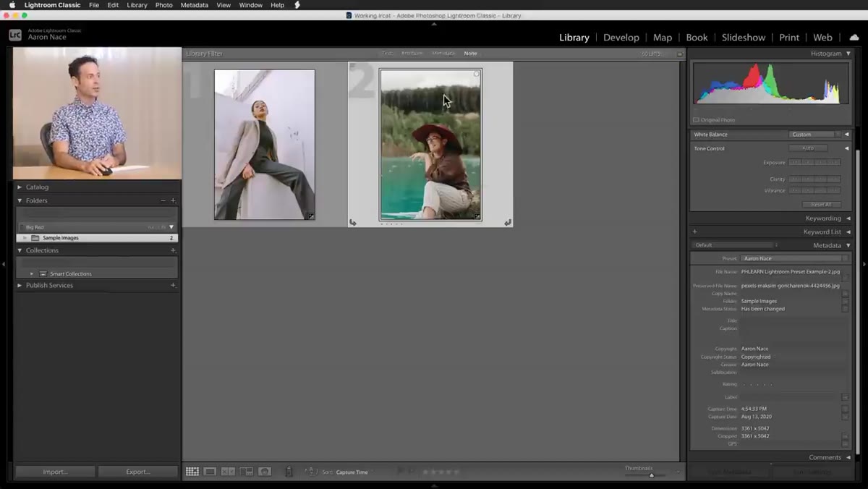Add a new collection with plus icon
This screenshot has height=489, width=868.
pos(173,250)
